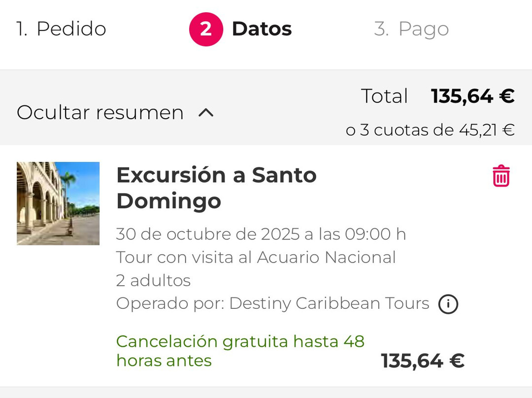Collapse the summary with the chevron arrow

[x=206, y=113]
